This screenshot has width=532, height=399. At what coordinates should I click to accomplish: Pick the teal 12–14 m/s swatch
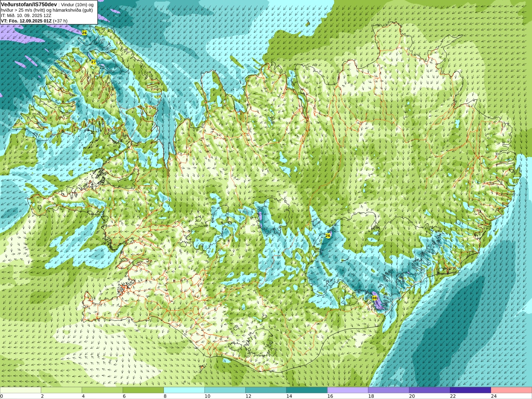(266, 390)
